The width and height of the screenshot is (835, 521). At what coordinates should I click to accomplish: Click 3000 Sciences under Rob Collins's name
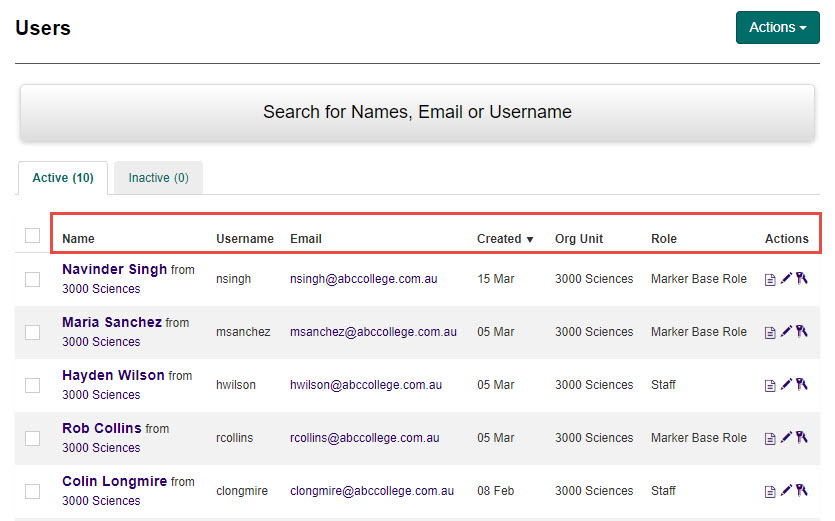click(x=101, y=447)
